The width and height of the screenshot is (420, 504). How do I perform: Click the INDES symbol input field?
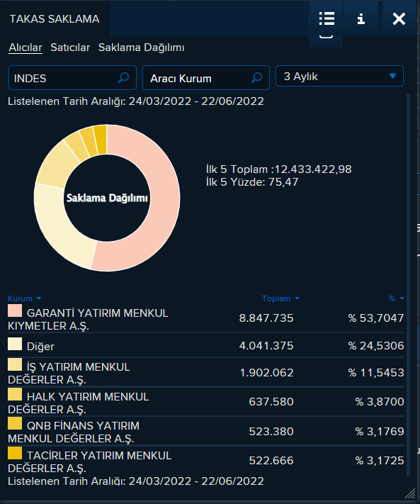[72, 78]
